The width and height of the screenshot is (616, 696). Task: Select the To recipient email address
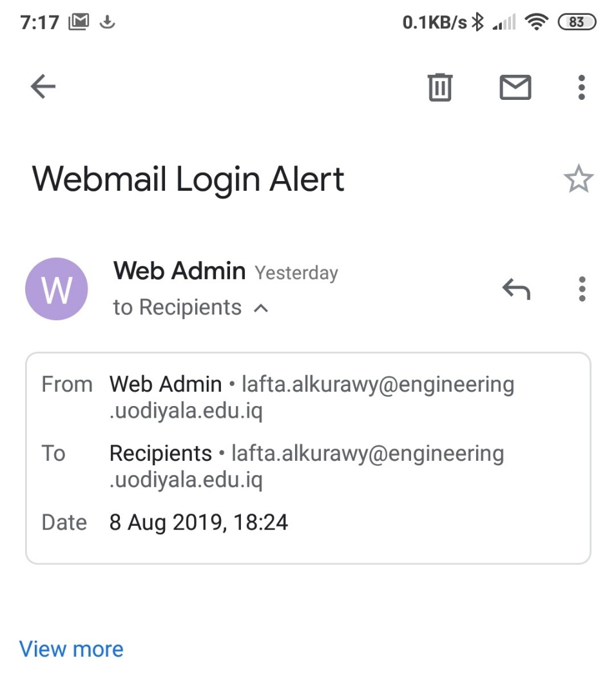pyautogui.click(x=307, y=467)
